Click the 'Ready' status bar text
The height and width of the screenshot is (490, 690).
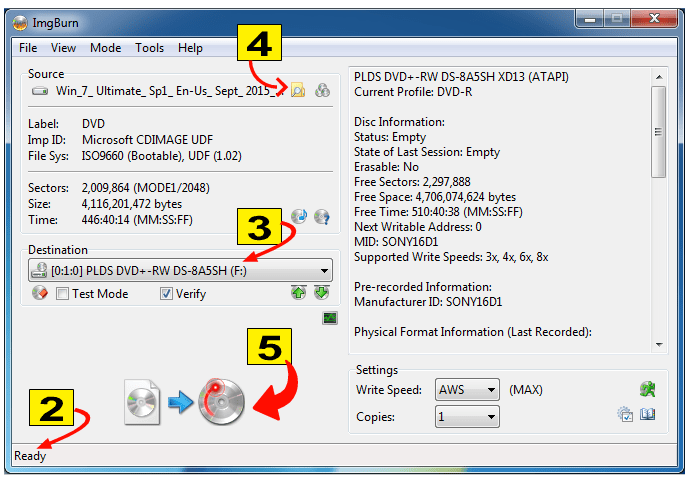tap(30, 456)
